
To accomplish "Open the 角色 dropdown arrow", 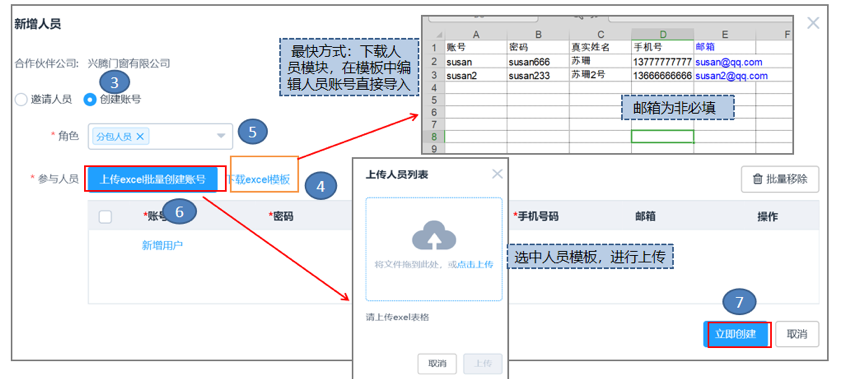I will tap(221, 136).
